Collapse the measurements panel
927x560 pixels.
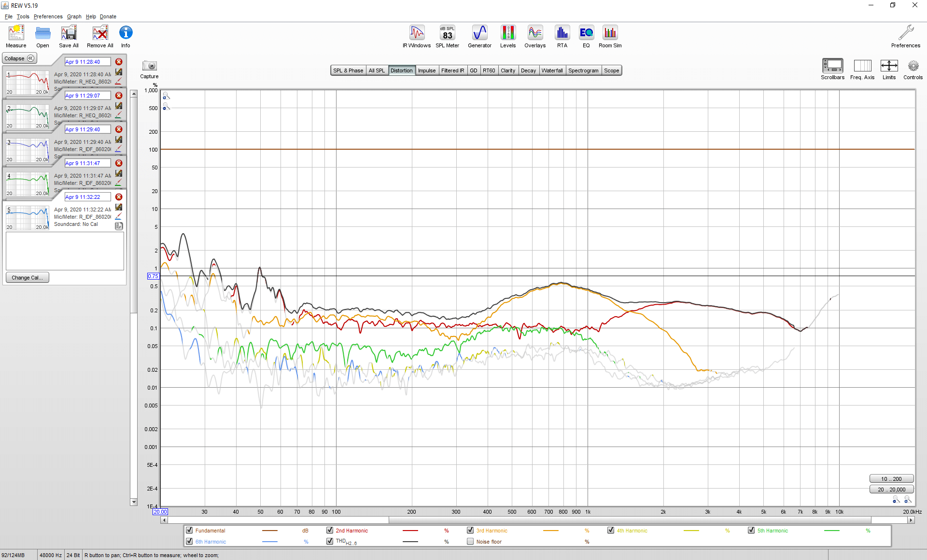20,58
